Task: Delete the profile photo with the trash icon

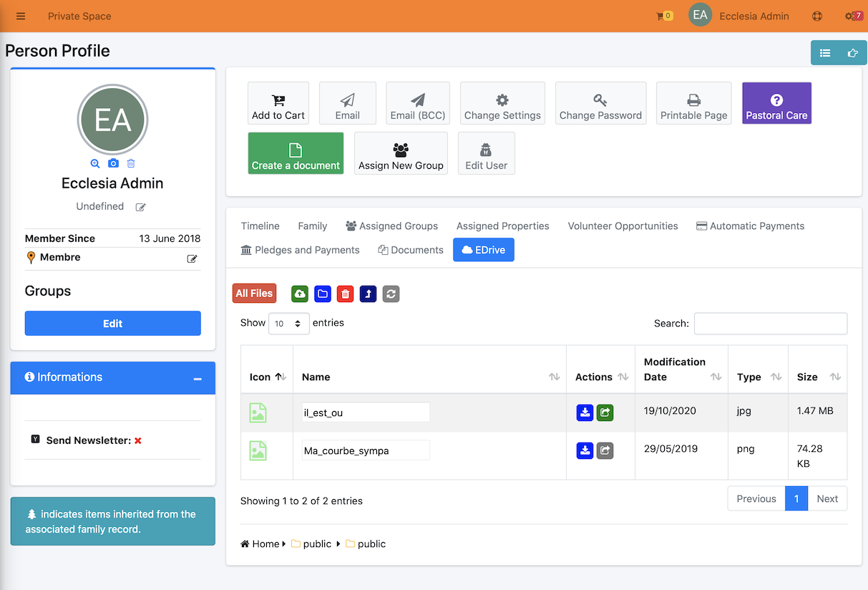Action: tap(131, 163)
